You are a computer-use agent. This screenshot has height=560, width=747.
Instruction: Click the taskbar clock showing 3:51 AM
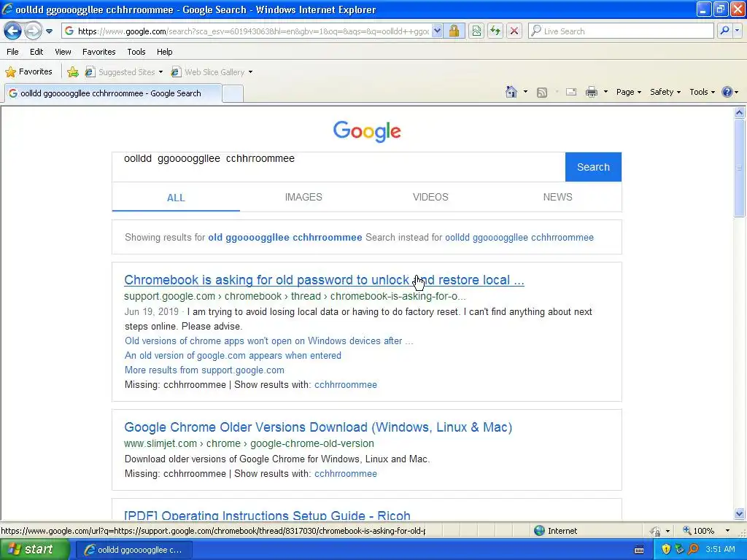coord(720,549)
